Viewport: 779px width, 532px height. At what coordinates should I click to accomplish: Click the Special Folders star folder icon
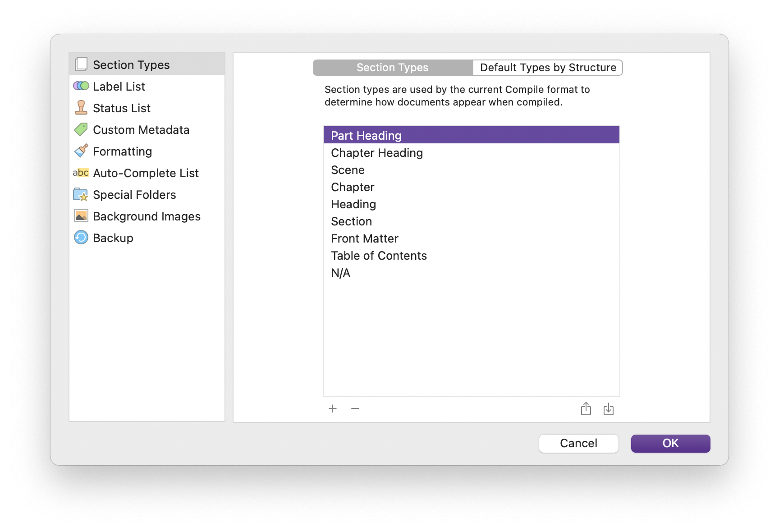point(81,194)
